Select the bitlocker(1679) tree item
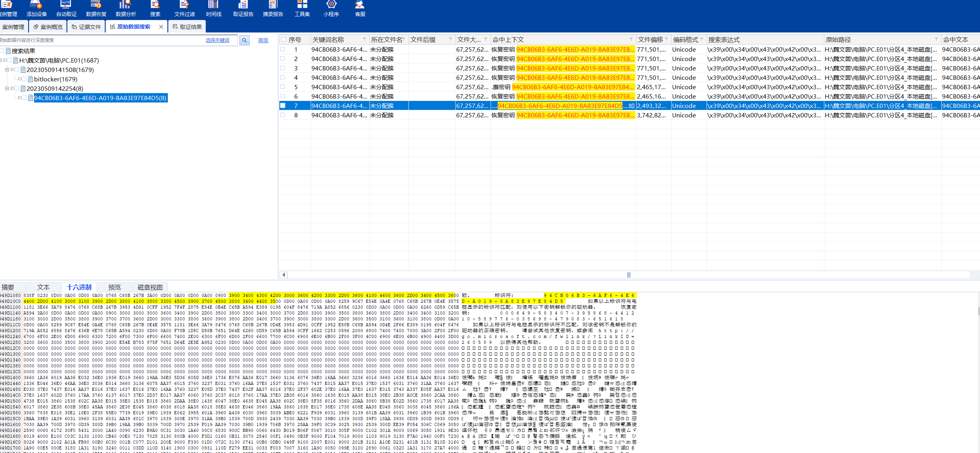 pyautogui.click(x=56, y=79)
